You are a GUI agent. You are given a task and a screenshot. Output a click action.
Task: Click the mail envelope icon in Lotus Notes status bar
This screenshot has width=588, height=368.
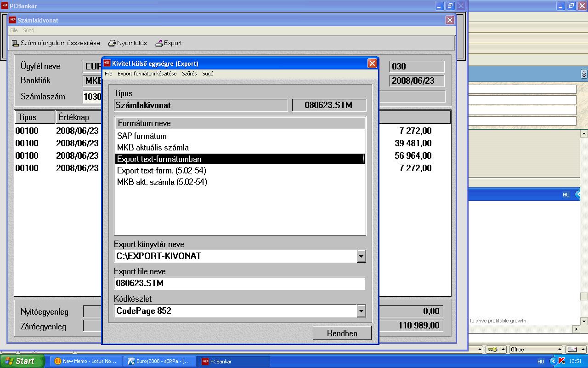pos(571,350)
